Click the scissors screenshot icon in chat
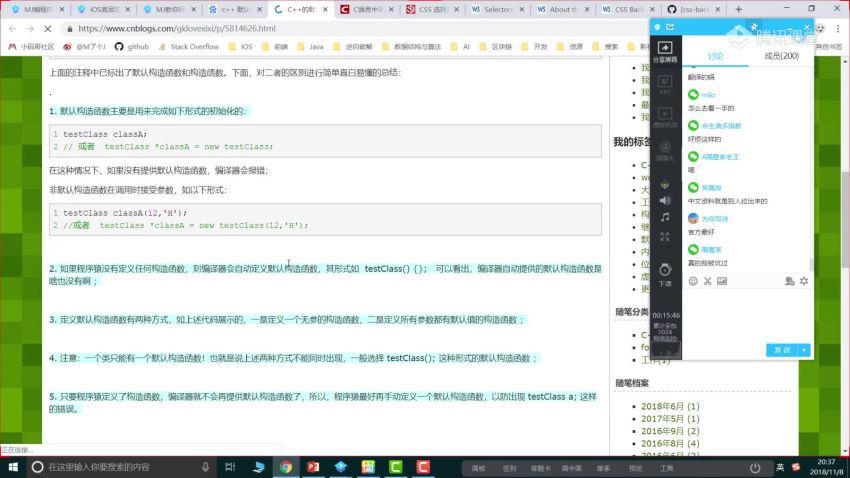This screenshot has width=850, height=478. pos(707,281)
